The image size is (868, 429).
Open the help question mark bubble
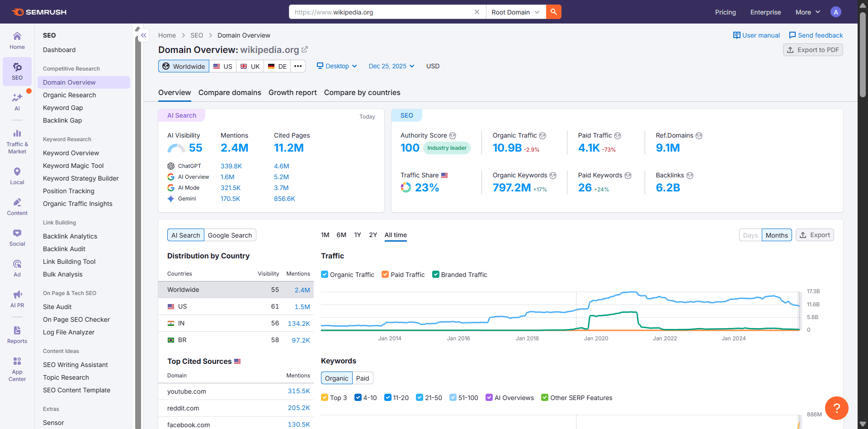coord(837,408)
